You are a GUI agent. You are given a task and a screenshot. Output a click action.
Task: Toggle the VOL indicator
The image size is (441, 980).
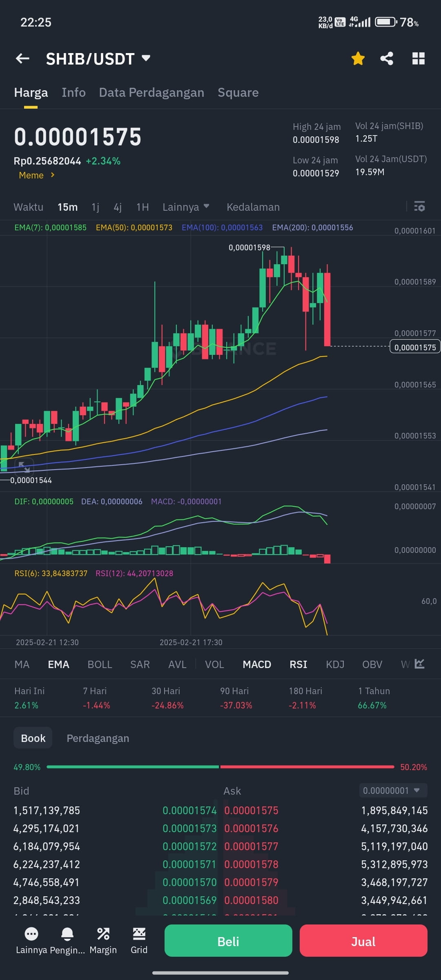[x=214, y=664]
